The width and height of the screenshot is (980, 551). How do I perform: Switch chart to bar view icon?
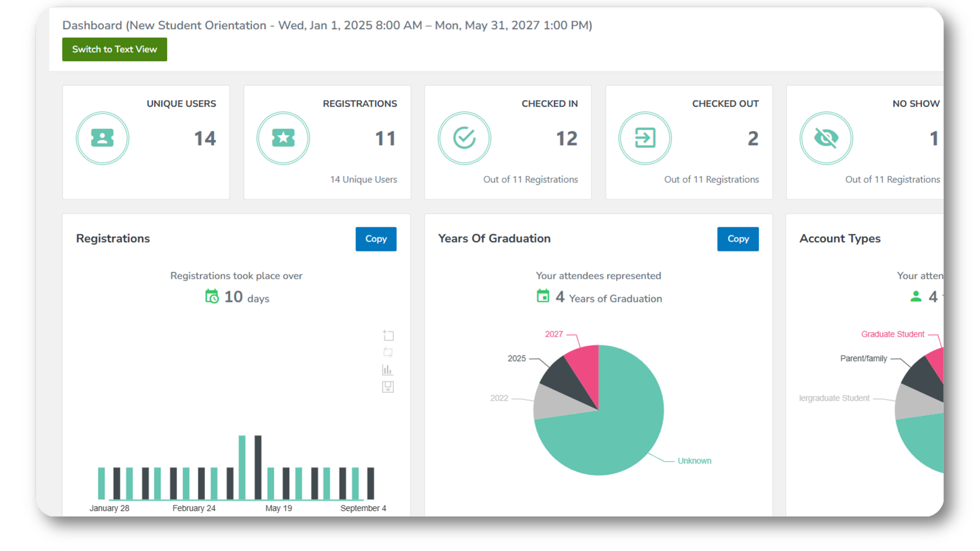tap(387, 370)
